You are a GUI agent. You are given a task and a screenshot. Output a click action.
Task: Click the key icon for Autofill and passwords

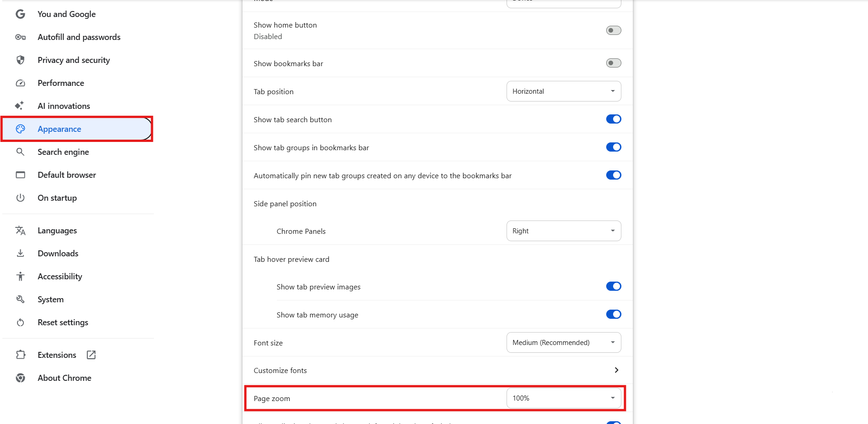(20, 37)
